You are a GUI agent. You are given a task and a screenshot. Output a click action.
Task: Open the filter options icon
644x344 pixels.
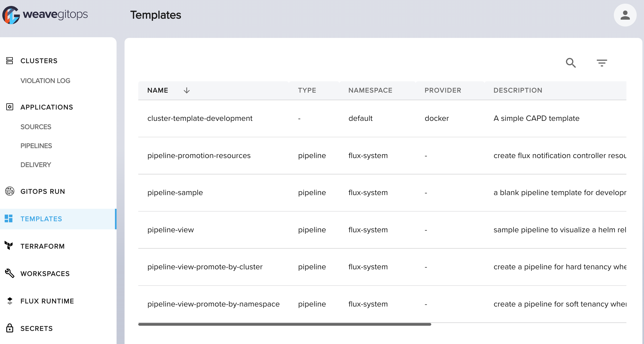click(x=601, y=63)
